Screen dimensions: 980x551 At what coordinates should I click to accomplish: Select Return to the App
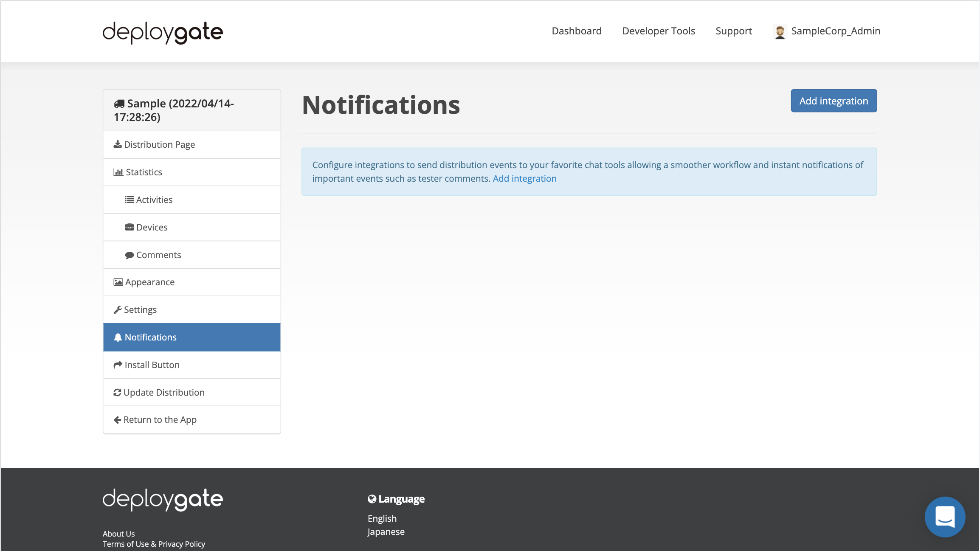pyautogui.click(x=160, y=419)
